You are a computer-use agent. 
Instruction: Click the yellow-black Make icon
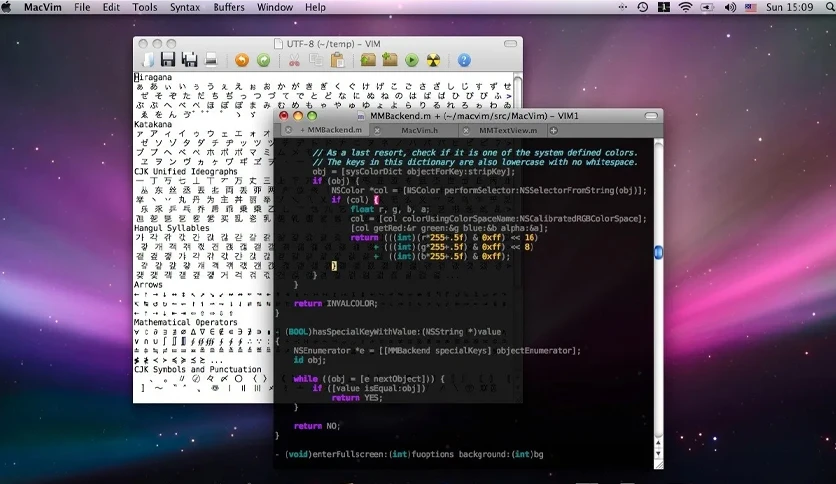point(433,60)
